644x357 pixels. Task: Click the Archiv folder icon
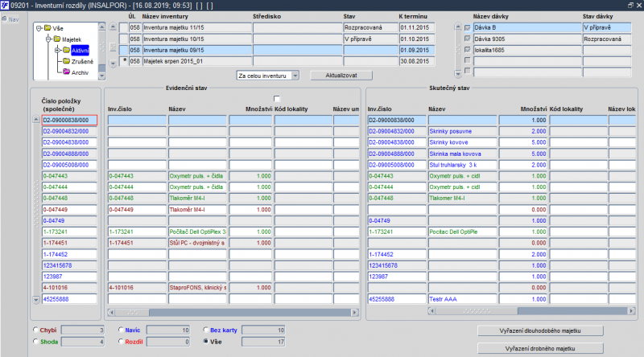click(x=66, y=72)
